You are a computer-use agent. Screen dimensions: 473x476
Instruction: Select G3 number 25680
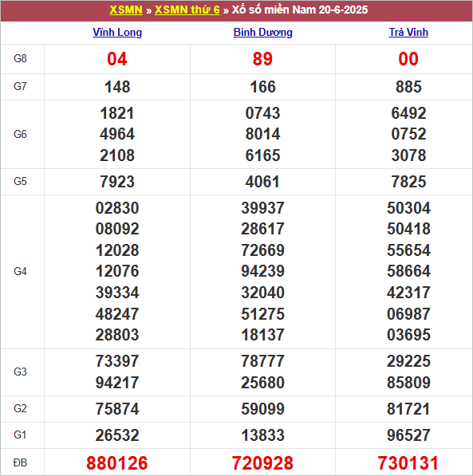click(x=262, y=383)
